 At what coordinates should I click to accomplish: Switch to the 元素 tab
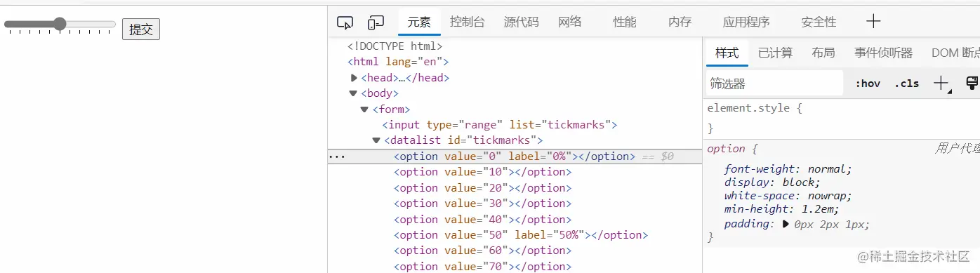(x=419, y=22)
